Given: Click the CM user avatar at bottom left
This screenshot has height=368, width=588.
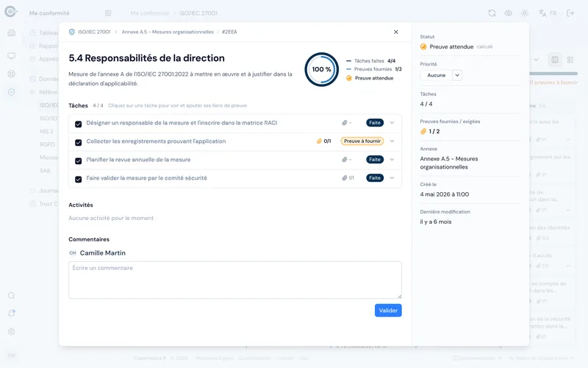Looking at the screenshot, I should (11, 355).
